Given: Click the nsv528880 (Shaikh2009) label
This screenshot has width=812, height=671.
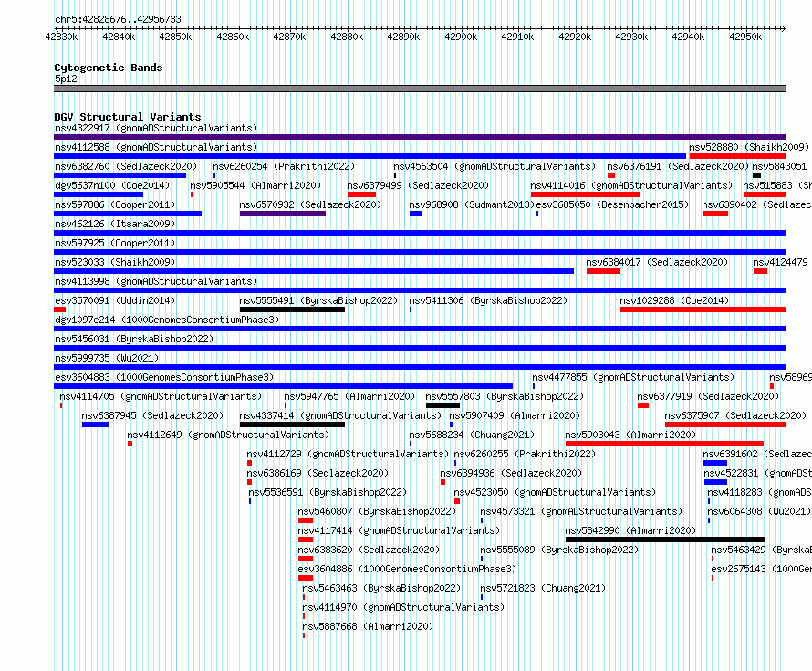Looking at the screenshot, I should coord(749,147).
